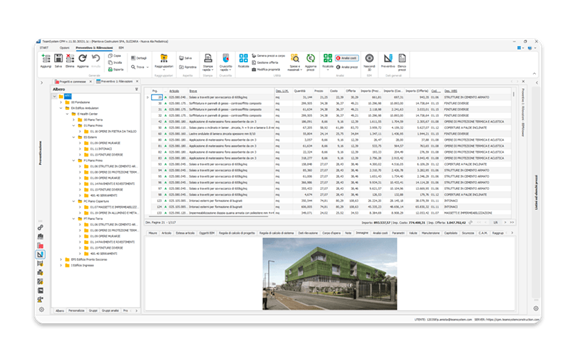Toggle the Analisi prezzi option
Image resolution: width=576 pixels, height=362 pixels.
tap(347, 67)
